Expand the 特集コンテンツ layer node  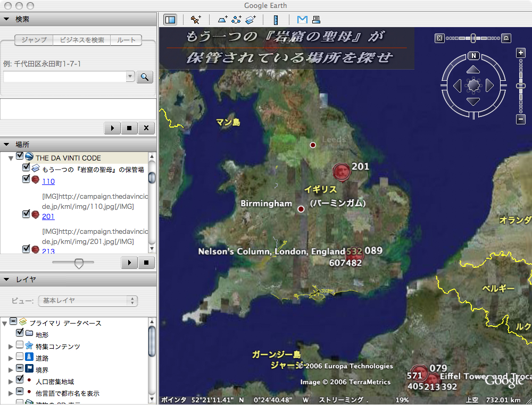(11, 347)
